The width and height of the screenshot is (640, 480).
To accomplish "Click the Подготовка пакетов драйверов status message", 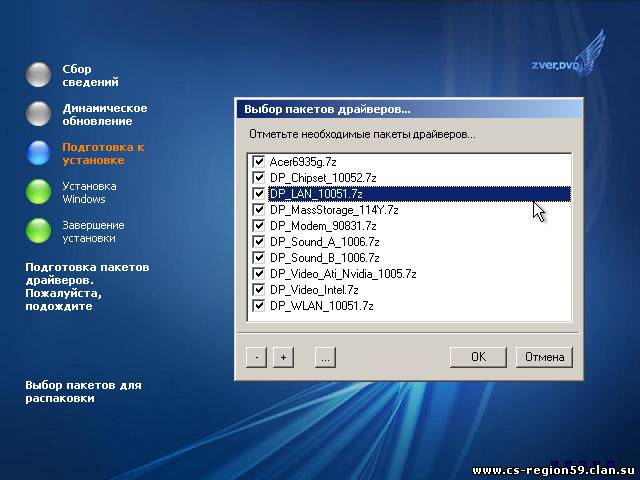I will (87, 287).
